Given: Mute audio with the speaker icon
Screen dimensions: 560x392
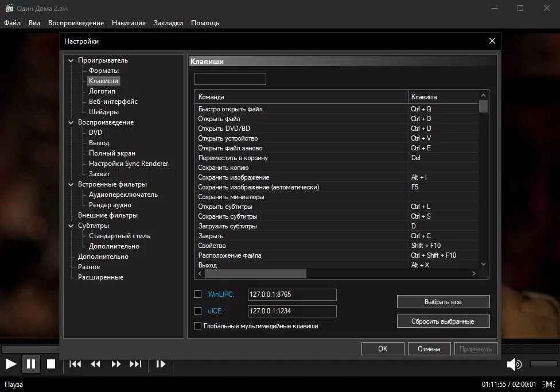Looking at the screenshot, I should (514, 363).
